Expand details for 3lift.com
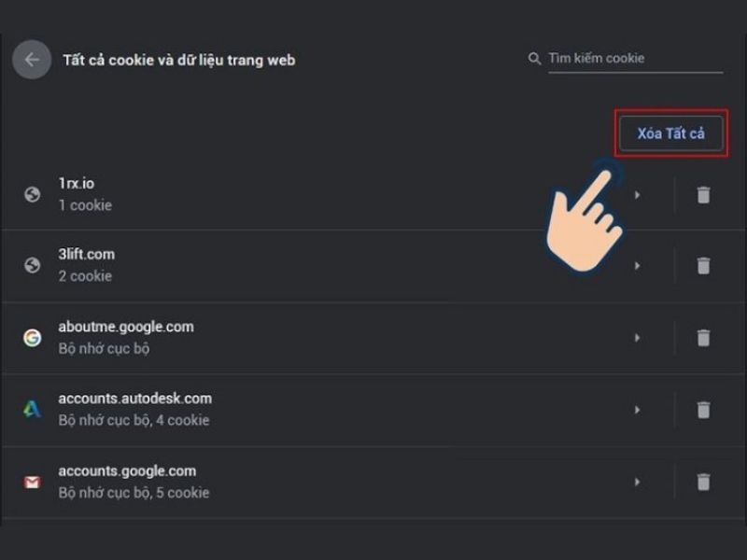Viewport: 747px width, 560px height. tap(639, 264)
